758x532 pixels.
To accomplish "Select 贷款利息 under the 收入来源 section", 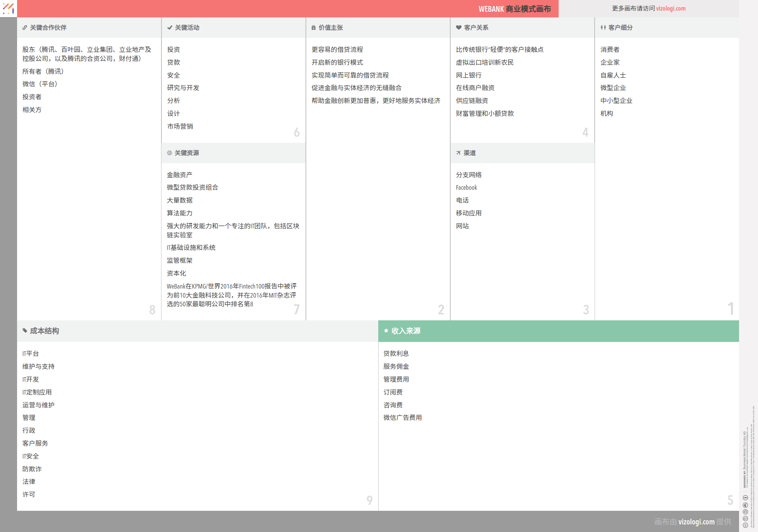I will coord(396,353).
